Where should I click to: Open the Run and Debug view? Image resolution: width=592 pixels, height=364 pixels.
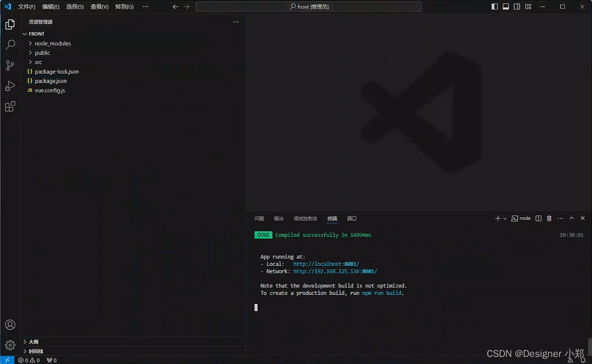[10, 86]
